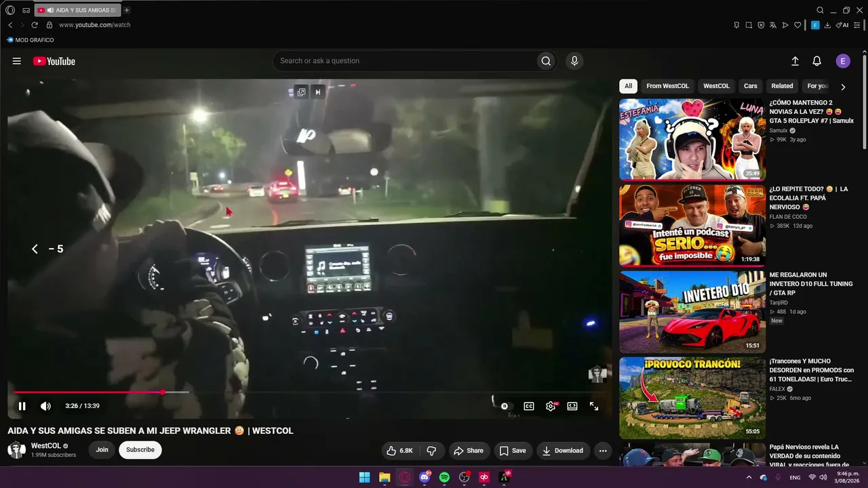The height and width of the screenshot is (488, 868).
Task: Select the Cars filter chip
Action: point(750,86)
